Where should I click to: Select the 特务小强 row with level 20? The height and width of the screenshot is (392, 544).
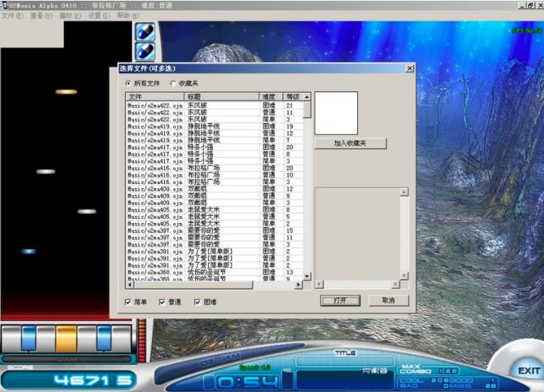tap(214, 147)
